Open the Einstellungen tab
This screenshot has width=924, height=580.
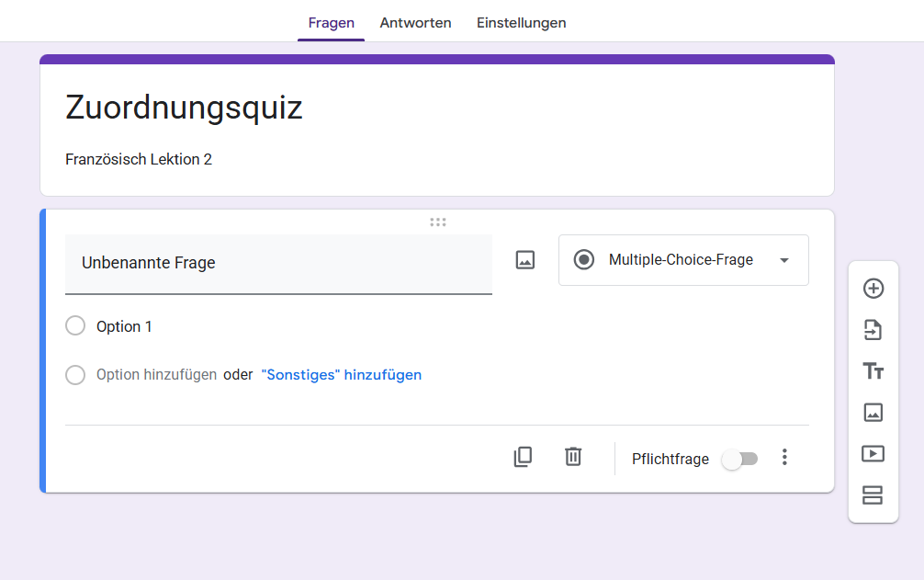[x=521, y=23]
